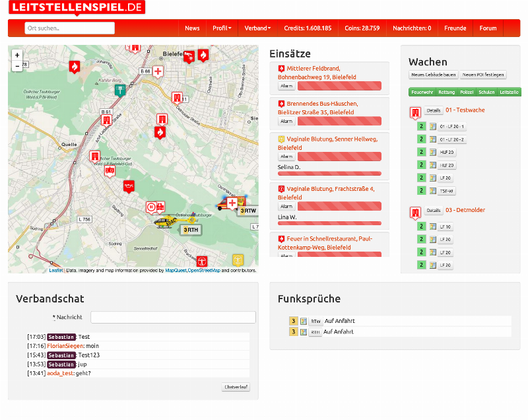
Task: Expand Details for 01 - Testwache
Action: coord(433,111)
